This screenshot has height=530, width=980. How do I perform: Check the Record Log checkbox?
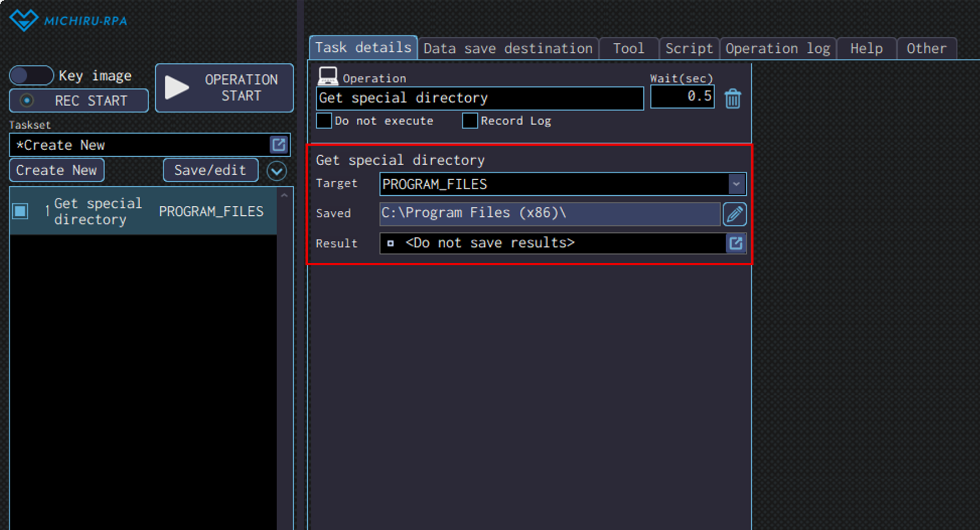coord(470,121)
